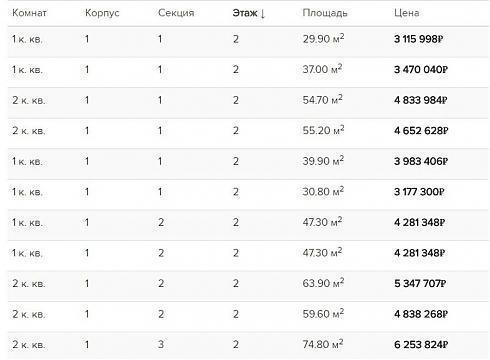490x360 pixels.
Task: Sort listings by Секция header
Action: pyautogui.click(x=176, y=13)
